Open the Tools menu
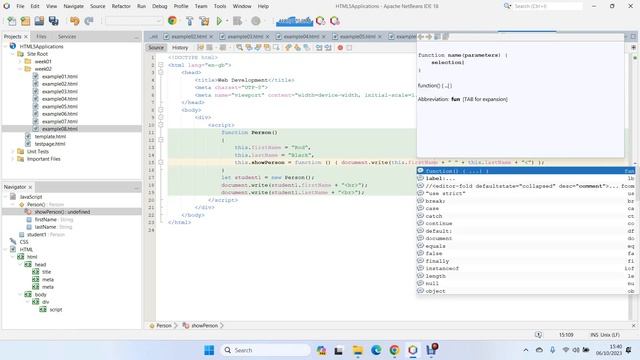The width and height of the screenshot is (640, 360). 220,6
